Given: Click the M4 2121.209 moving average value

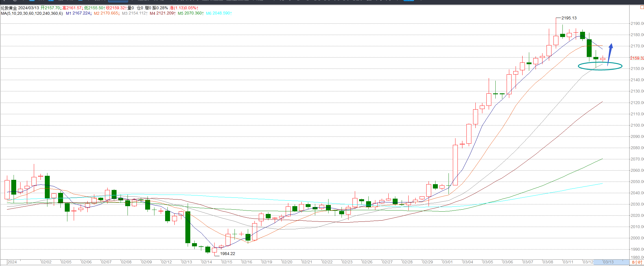Looking at the screenshot, I should (163, 13).
